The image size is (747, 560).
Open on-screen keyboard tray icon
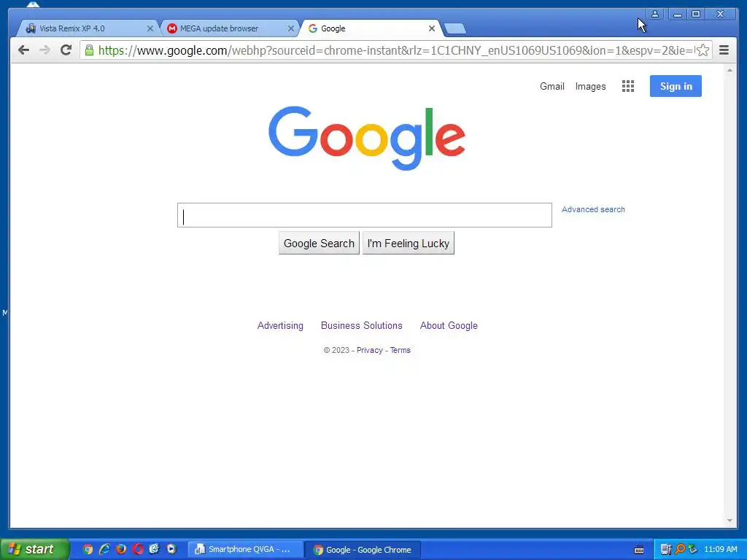point(639,550)
